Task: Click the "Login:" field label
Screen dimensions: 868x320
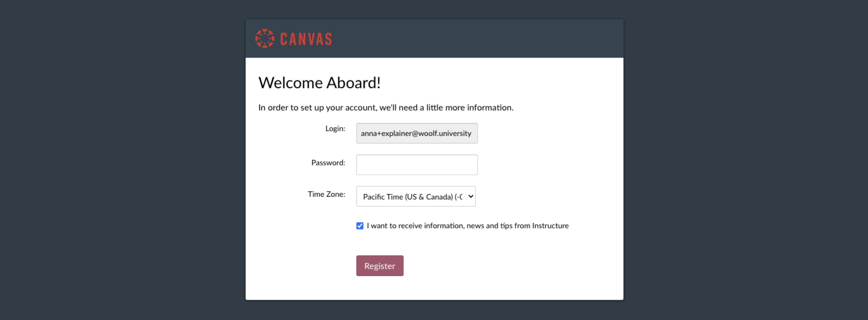Action: coord(335,129)
